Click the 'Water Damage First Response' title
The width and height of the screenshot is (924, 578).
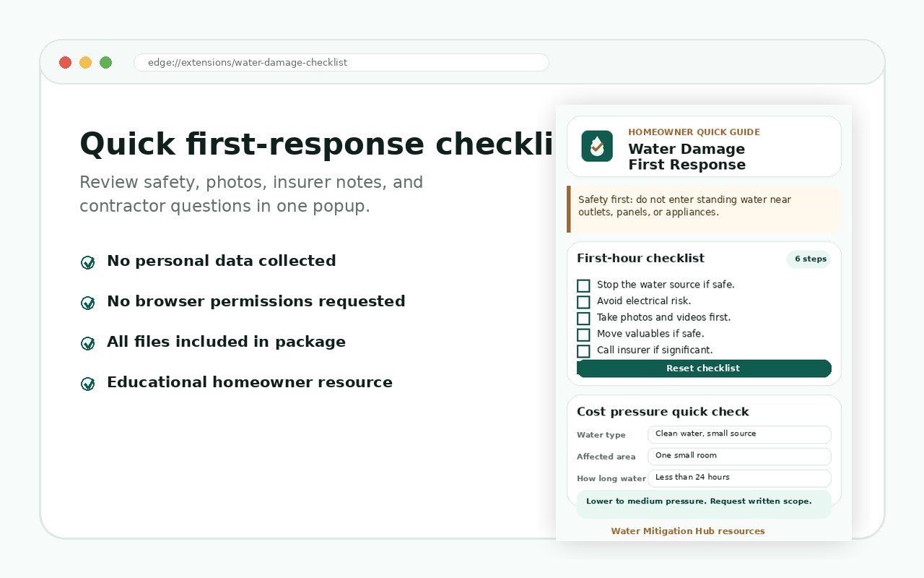(687, 157)
